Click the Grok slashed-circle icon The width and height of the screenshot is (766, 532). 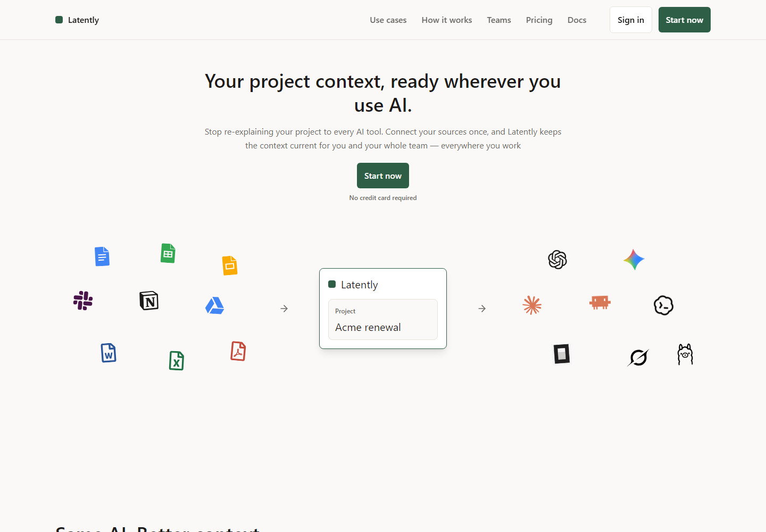[x=638, y=358]
